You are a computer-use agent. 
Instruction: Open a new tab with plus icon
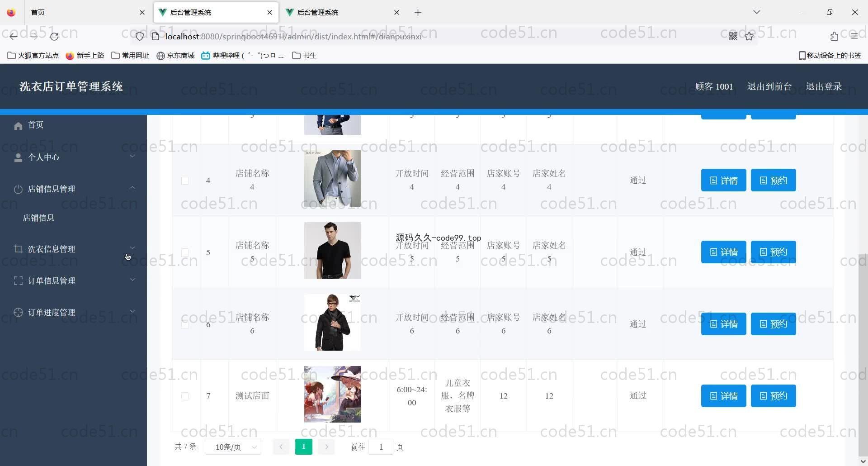[418, 13]
